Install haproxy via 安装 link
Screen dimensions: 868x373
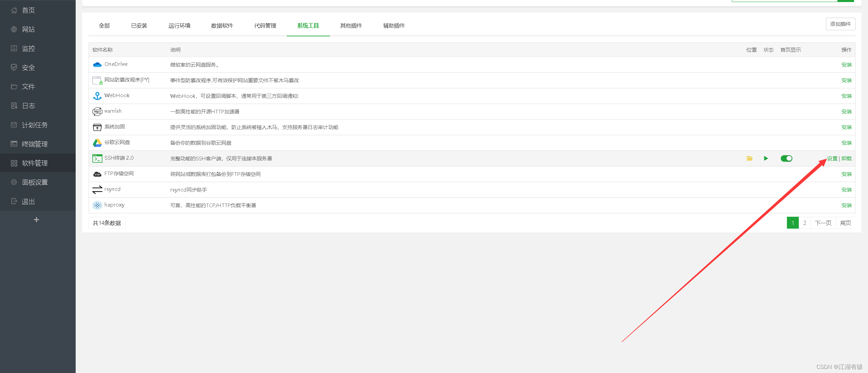(846, 205)
